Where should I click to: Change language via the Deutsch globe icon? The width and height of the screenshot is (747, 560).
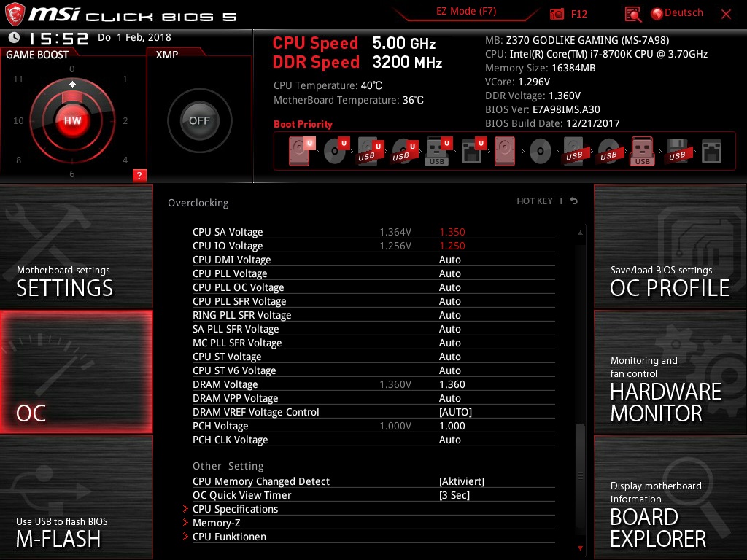657,13
